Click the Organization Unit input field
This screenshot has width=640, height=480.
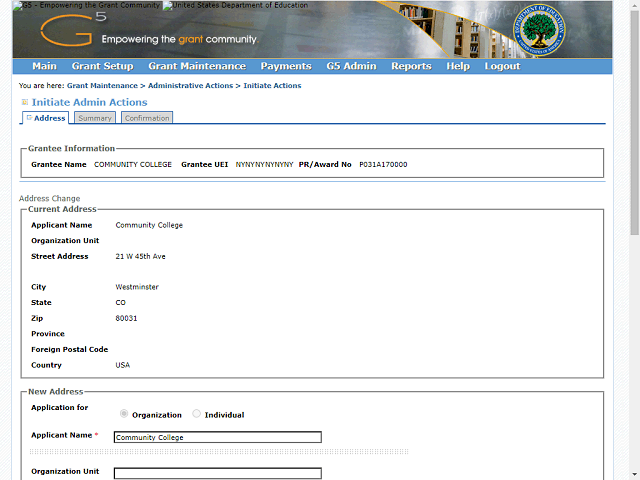(217, 473)
